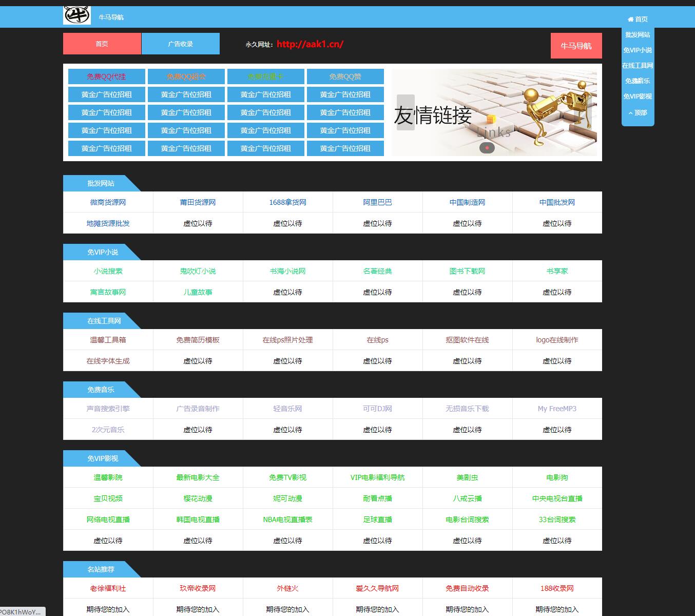Click the 免费QQ超会 ad button
Viewport: 695px width, 616px height.
pyautogui.click(x=186, y=76)
